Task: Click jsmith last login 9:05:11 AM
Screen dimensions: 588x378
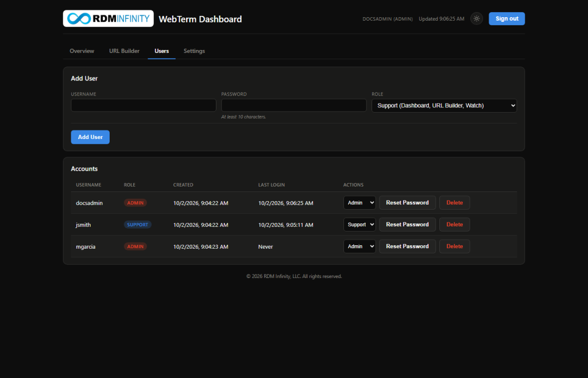Action: 286,225
